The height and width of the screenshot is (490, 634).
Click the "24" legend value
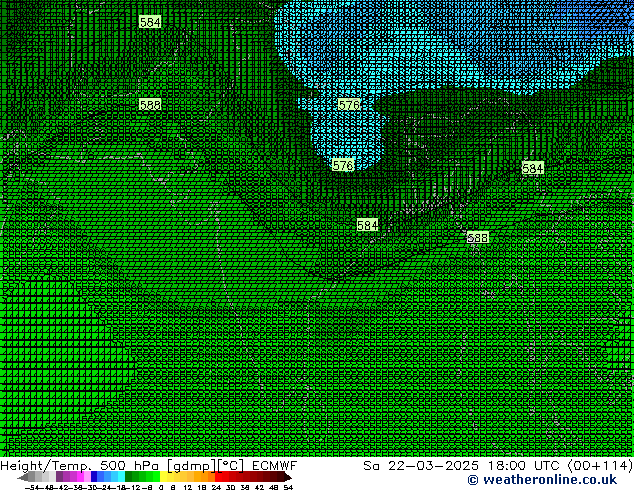[x=216, y=487]
